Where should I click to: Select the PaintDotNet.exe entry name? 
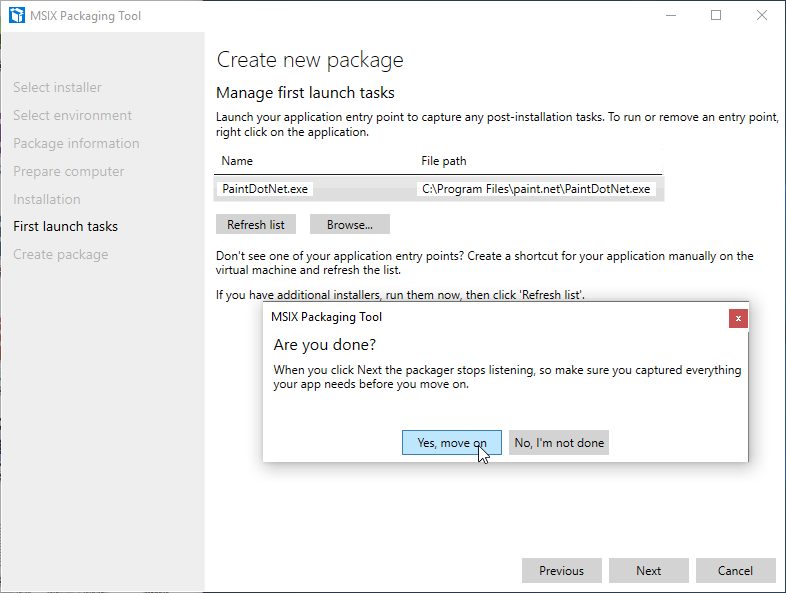(265, 188)
